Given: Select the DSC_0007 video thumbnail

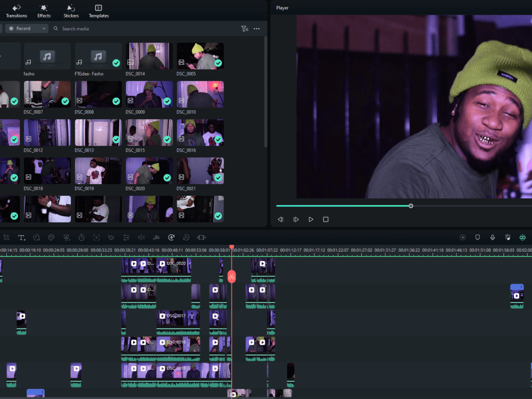Looking at the screenshot, I should click(47, 94).
